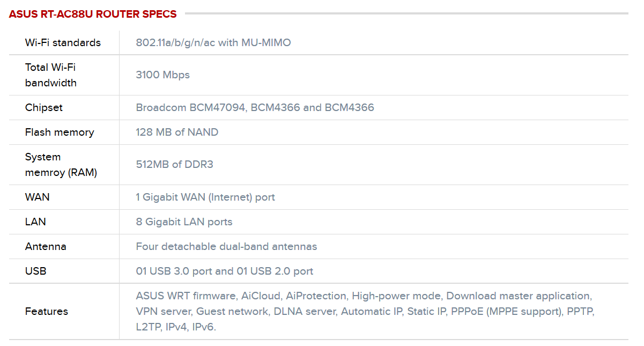Image resolution: width=644 pixels, height=346 pixels.
Task: Click the Four detachable dual-band antennas text
Action: pyautogui.click(x=226, y=246)
